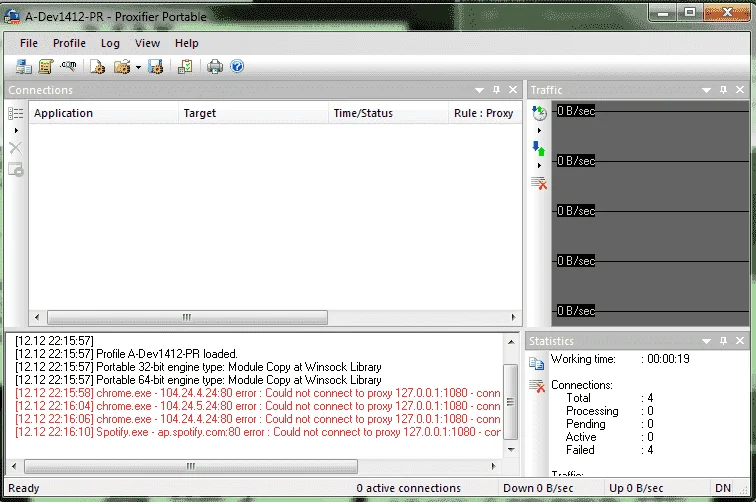
Task: Click 'Up 0 B/sec' in status bar
Action: click(x=636, y=488)
